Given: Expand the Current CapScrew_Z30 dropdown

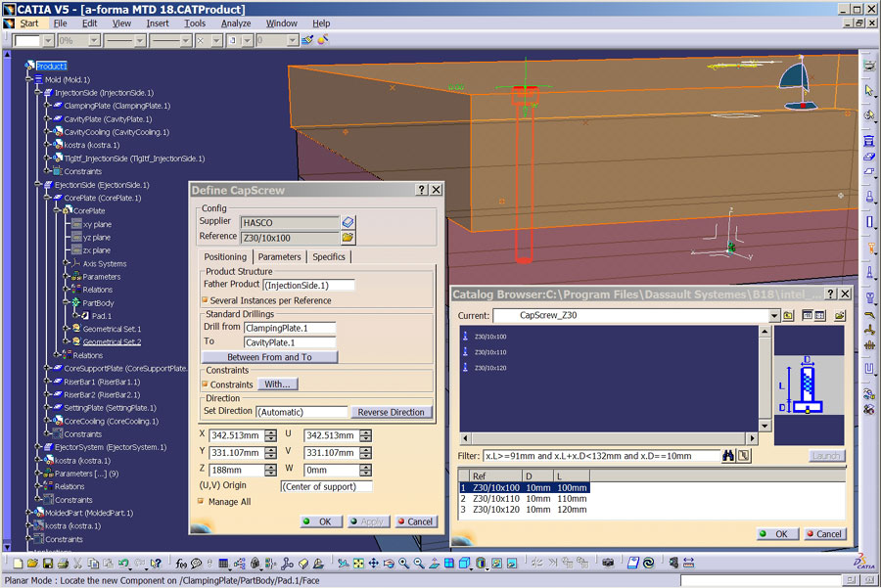Looking at the screenshot, I should pos(774,316).
